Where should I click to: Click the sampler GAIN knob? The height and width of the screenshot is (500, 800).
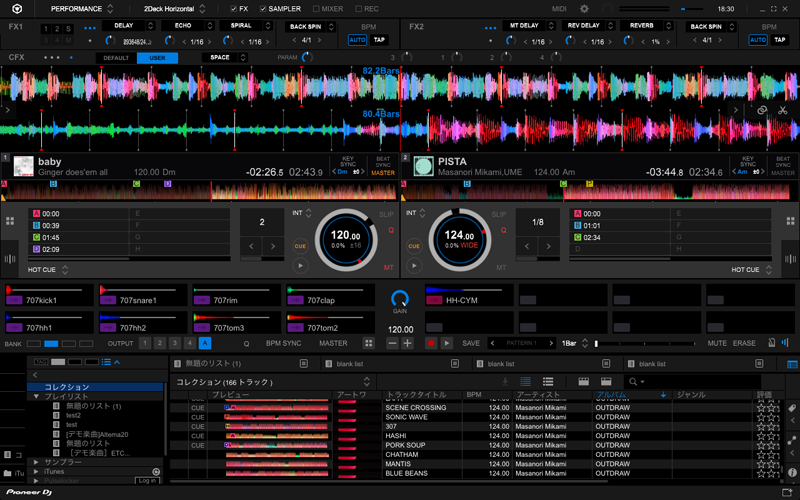[x=400, y=298]
